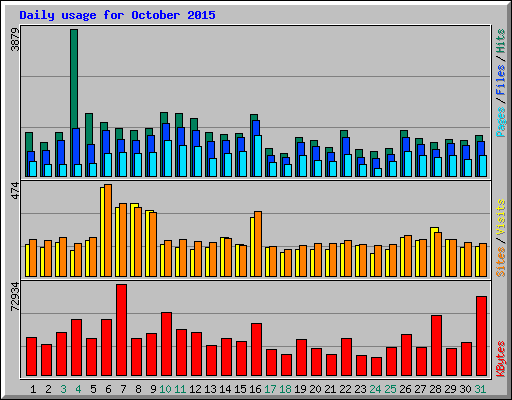Click the orange sites bar for day 8
512x400 pixels.
[138, 242]
